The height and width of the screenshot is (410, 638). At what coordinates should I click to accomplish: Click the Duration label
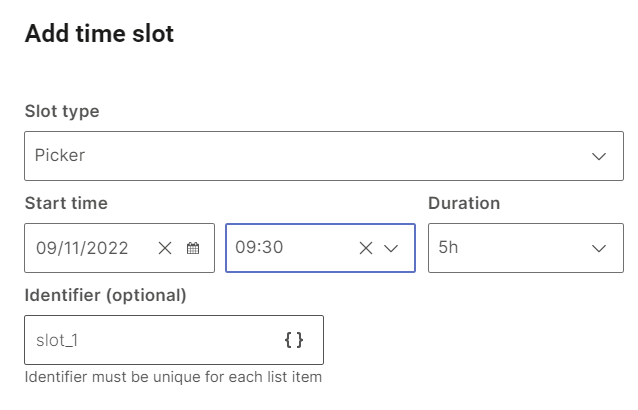(464, 203)
